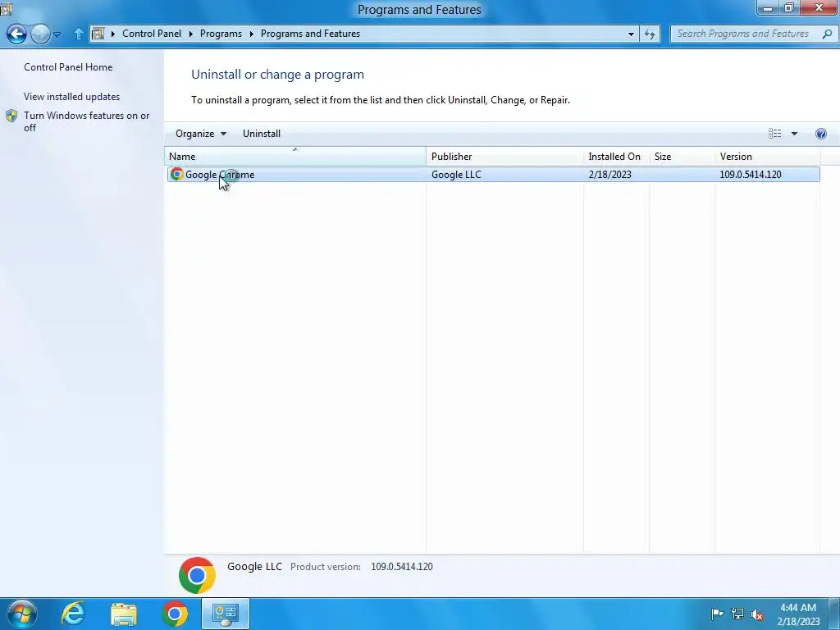Minimize the Programs and Features window
The height and width of the screenshot is (630, 840).
tap(767, 8)
